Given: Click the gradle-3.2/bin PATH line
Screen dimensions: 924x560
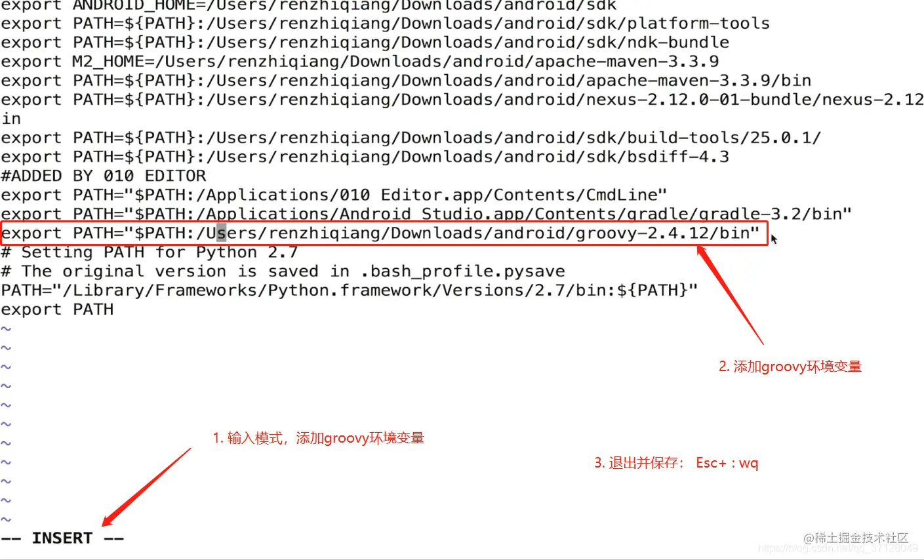Looking at the screenshot, I should (x=426, y=214).
